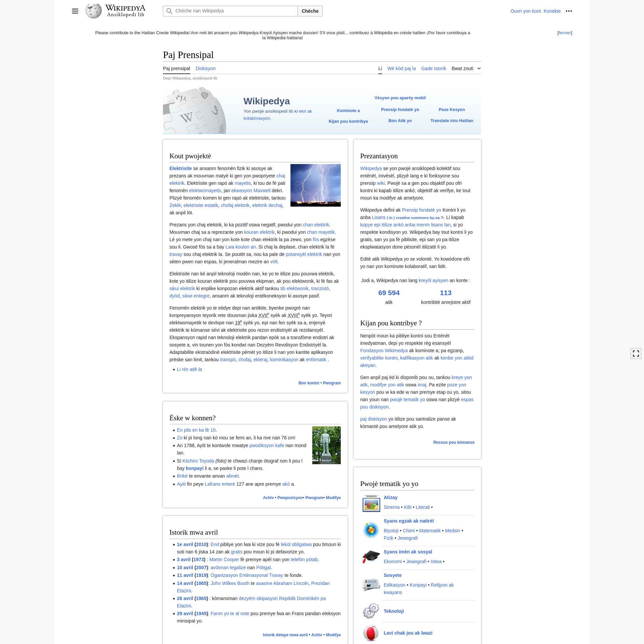Click the Lisans creative commons by-sa link
644x644 pixels.
click(x=406, y=217)
